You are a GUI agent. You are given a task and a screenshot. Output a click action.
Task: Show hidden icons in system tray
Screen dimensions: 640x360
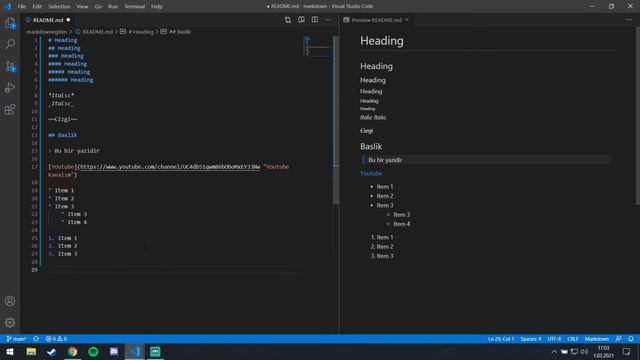click(554, 351)
